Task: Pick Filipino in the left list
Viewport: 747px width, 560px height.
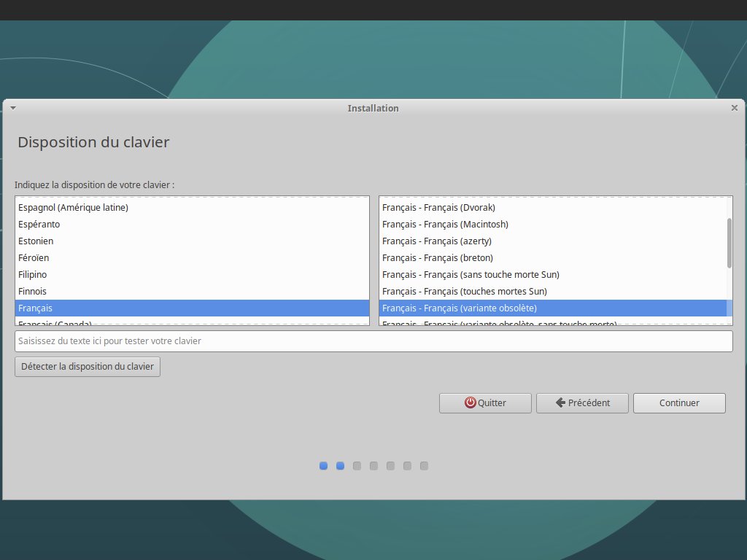Action: [33, 275]
